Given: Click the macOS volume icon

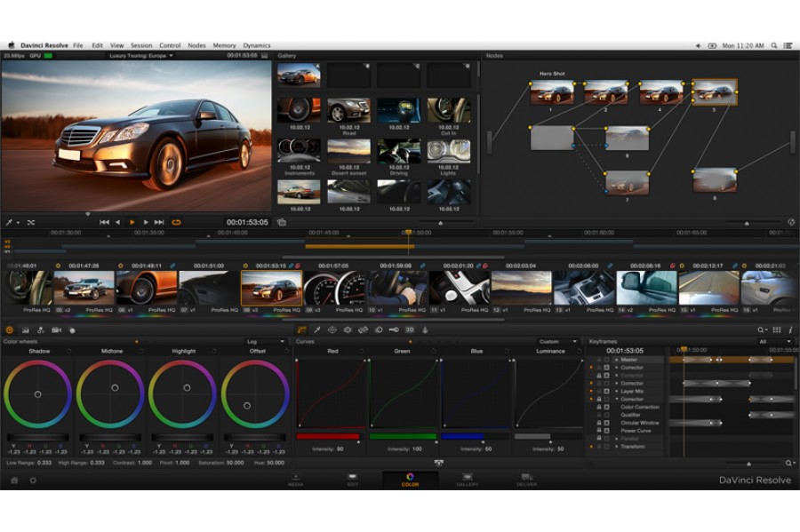Looking at the screenshot, I should 698,45.
